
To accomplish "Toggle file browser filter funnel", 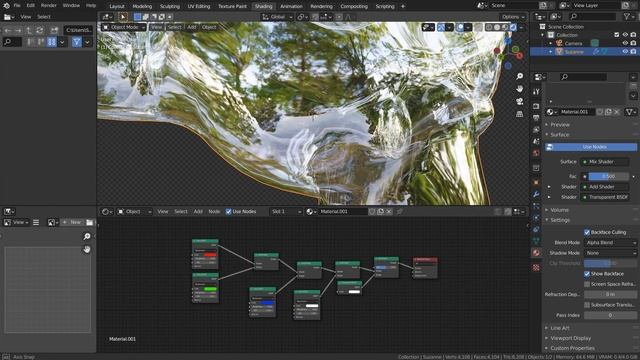I will click(76, 42).
